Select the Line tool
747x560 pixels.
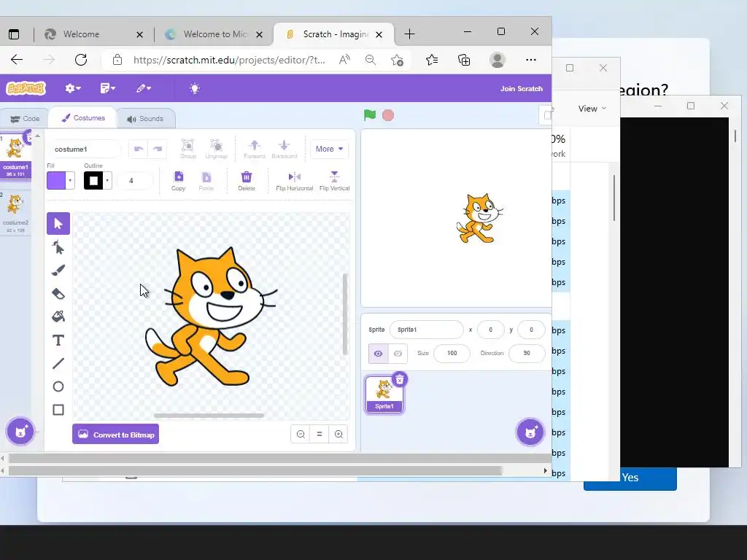(58, 363)
